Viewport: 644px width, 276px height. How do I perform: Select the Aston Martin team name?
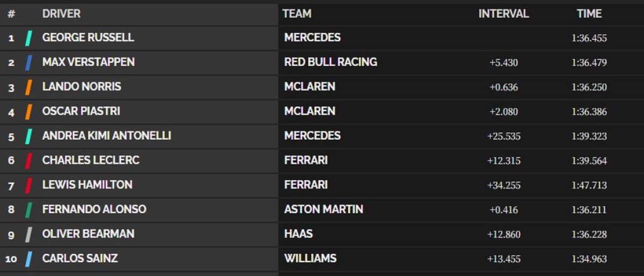(324, 209)
